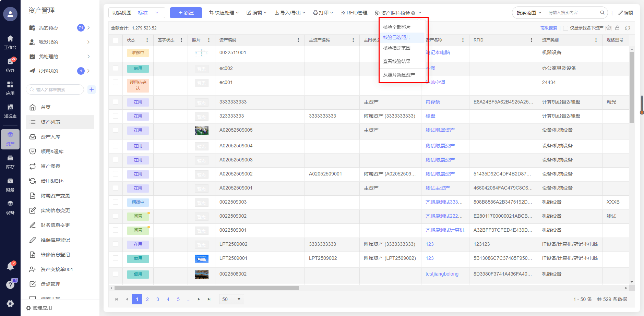Image resolution: width=644 pixels, height=316 pixels.
Task: Click the lock icon above the table
Action: pyautogui.click(x=617, y=28)
